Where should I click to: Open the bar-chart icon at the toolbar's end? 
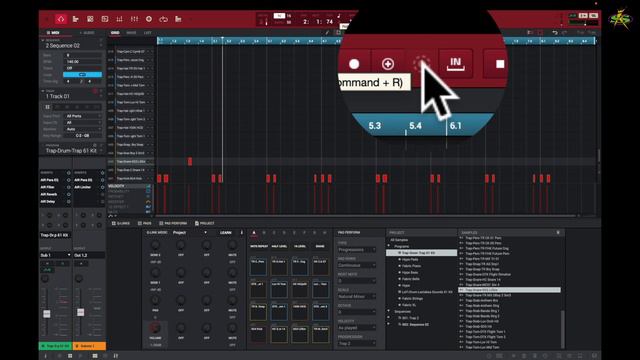(178, 19)
